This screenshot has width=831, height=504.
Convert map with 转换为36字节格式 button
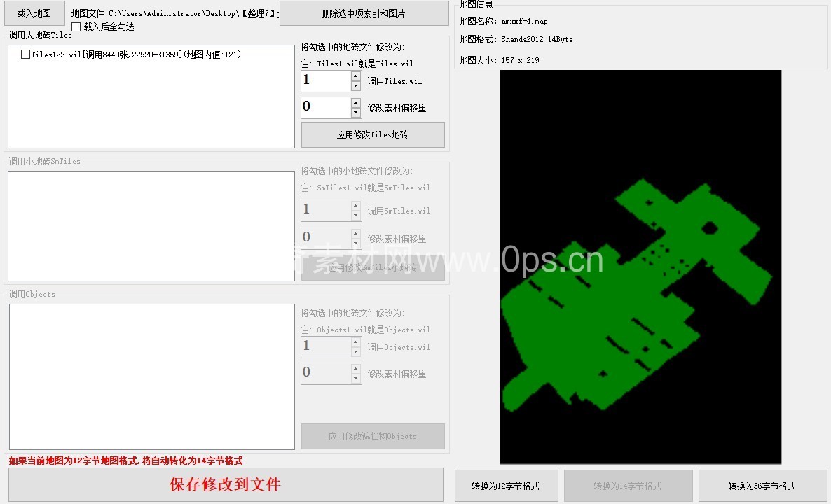(762, 486)
